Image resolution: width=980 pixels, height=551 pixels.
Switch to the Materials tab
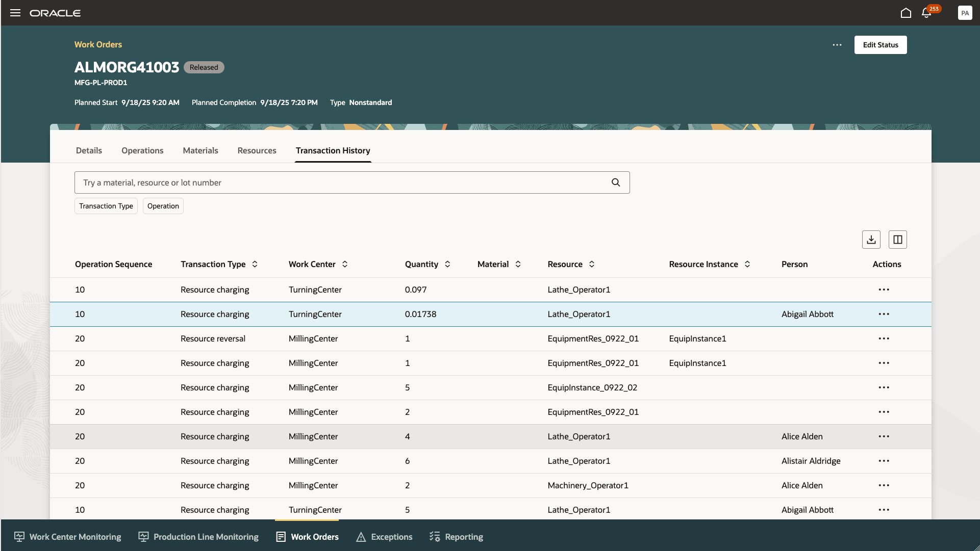200,150
